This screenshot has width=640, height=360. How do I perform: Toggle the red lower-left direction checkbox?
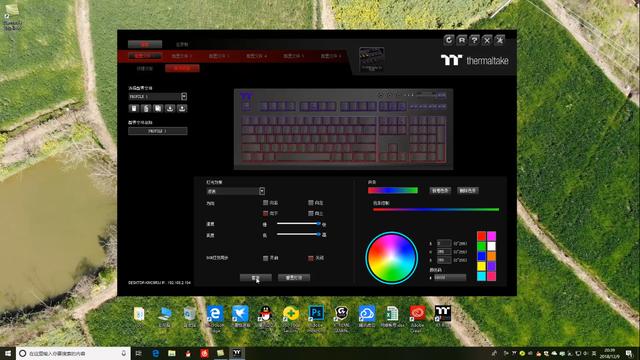coord(266,213)
